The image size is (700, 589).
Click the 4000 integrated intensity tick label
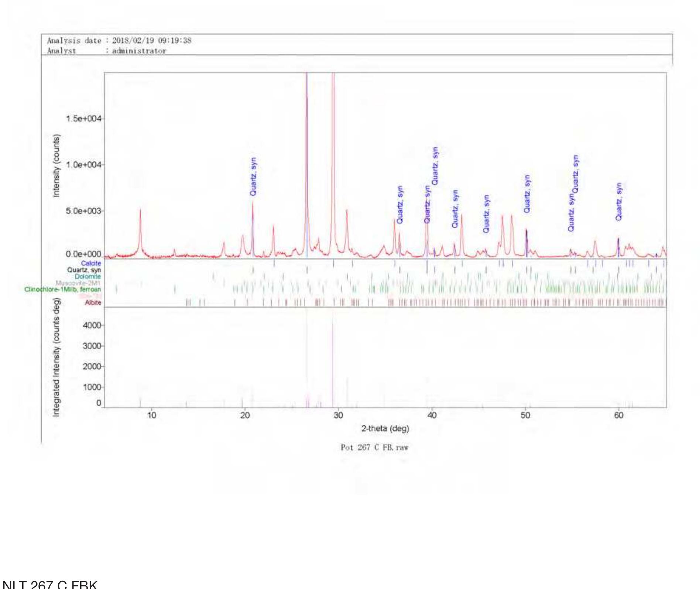point(92,325)
